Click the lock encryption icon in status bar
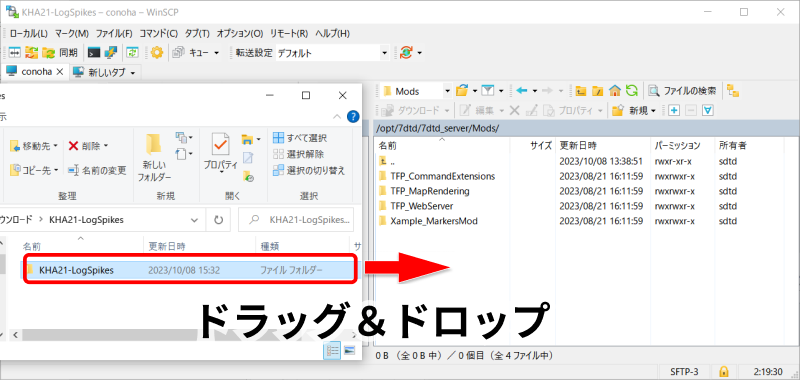The image size is (800, 380). [724, 371]
